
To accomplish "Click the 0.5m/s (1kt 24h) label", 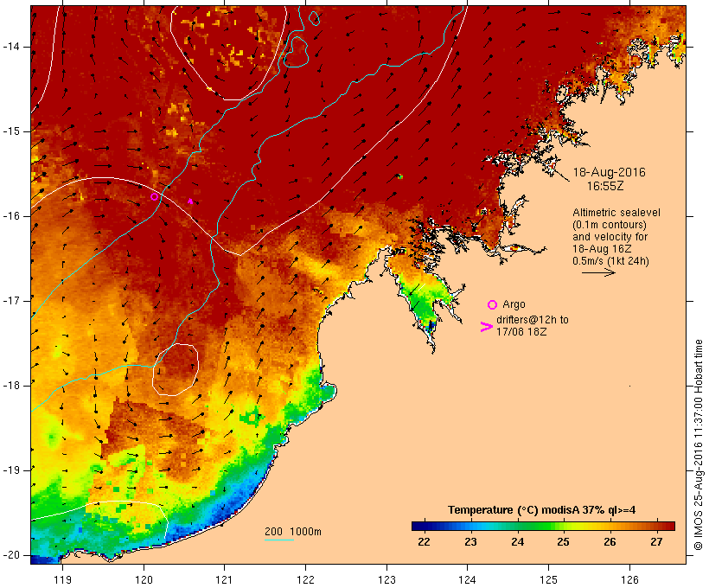I will click(x=610, y=261).
